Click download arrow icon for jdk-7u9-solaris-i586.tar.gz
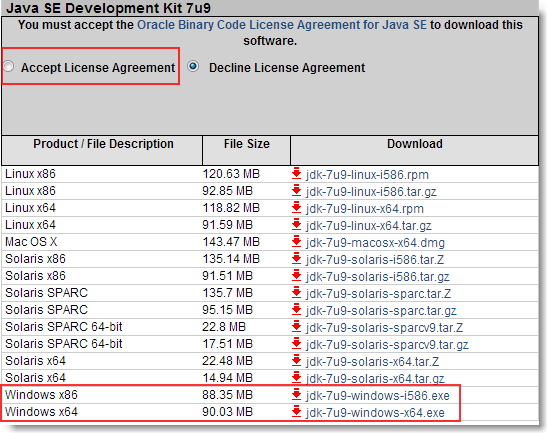Screen dimensions: 547x433 (296, 275)
